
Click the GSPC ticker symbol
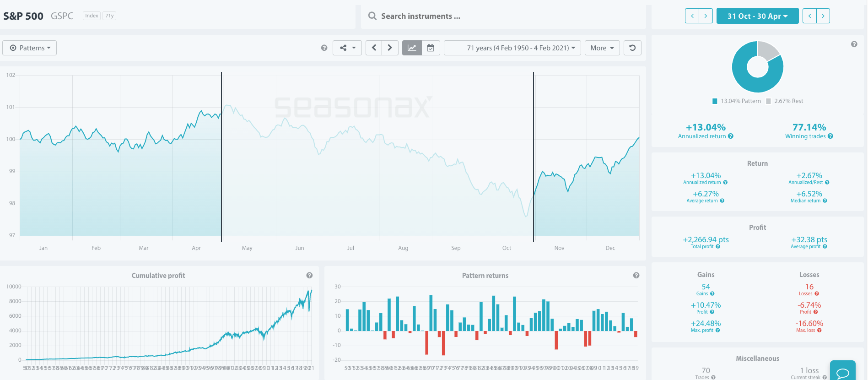point(62,16)
